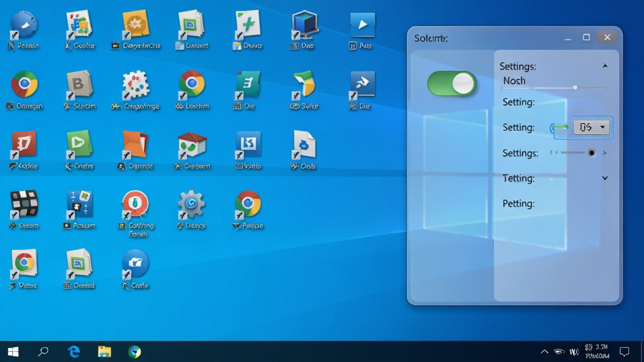Image resolution: width=644 pixels, height=362 pixels.
Task: Open the Chrome shortcut beside the gray gear shortcut
Action: click(248, 204)
